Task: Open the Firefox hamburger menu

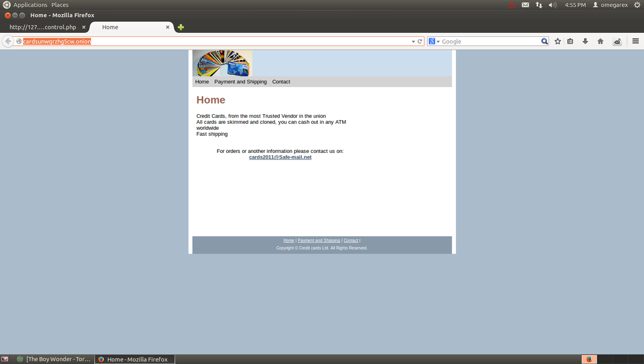Action: 635,41
